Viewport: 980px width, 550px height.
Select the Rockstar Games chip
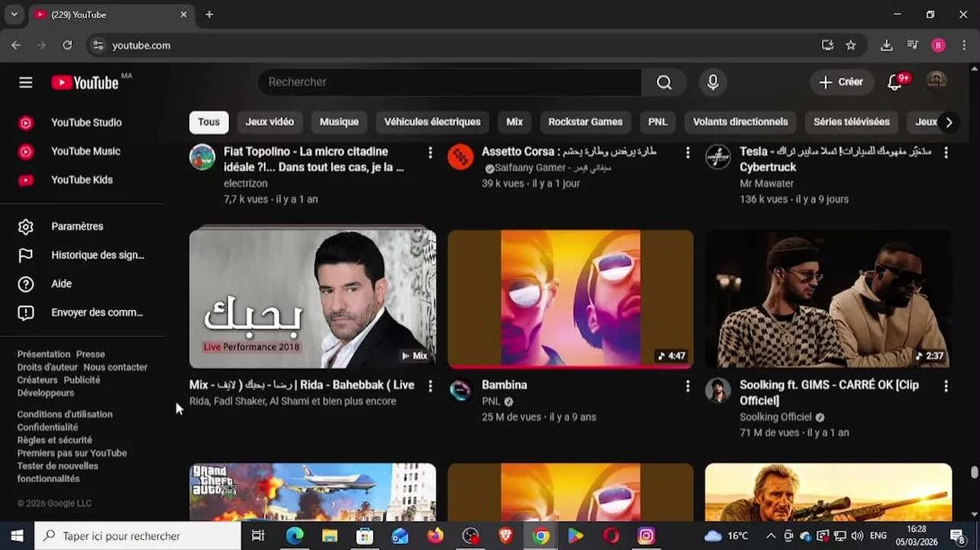pyautogui.click(x=585, y=122)
